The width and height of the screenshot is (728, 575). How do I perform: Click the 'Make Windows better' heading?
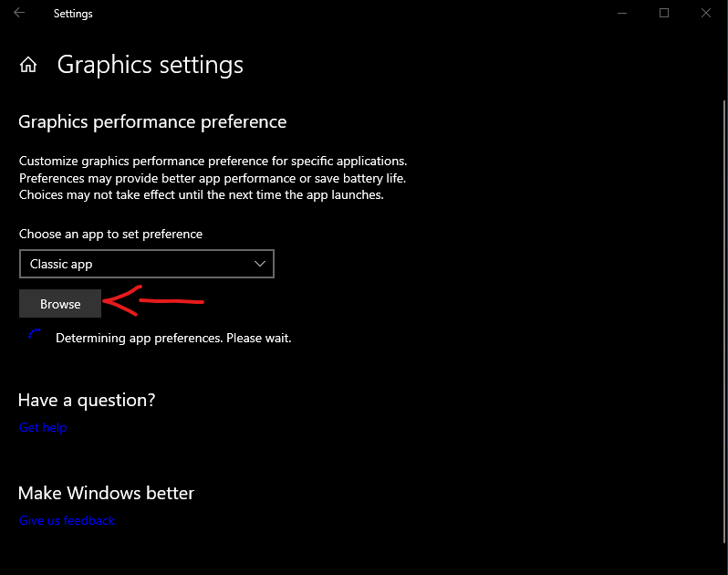click(x=106, y=493)
